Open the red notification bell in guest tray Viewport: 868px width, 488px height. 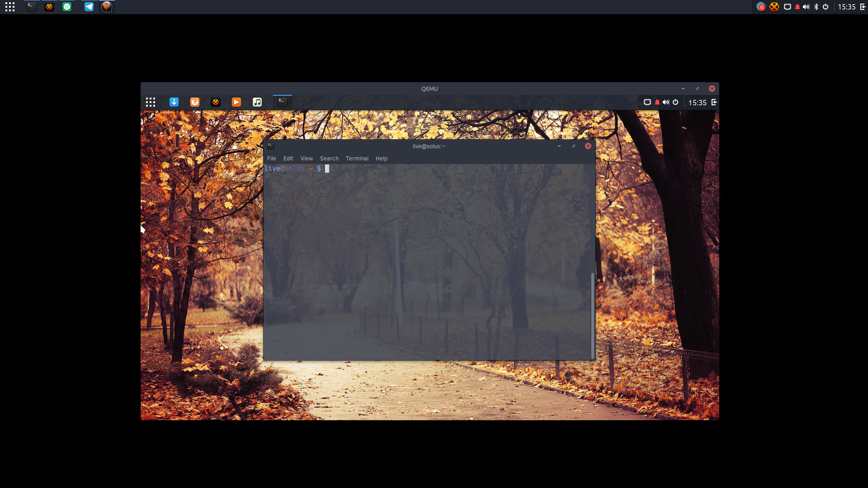click(657, 102)
